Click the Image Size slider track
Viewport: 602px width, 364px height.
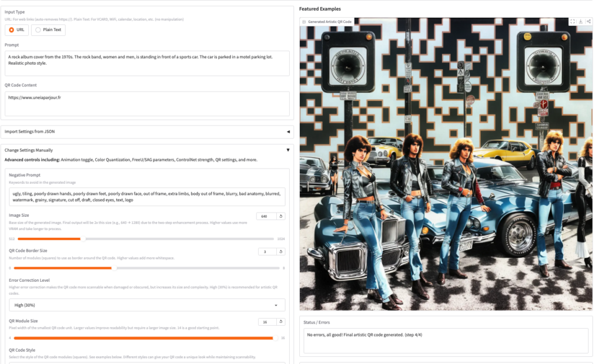tap(176, 239)
